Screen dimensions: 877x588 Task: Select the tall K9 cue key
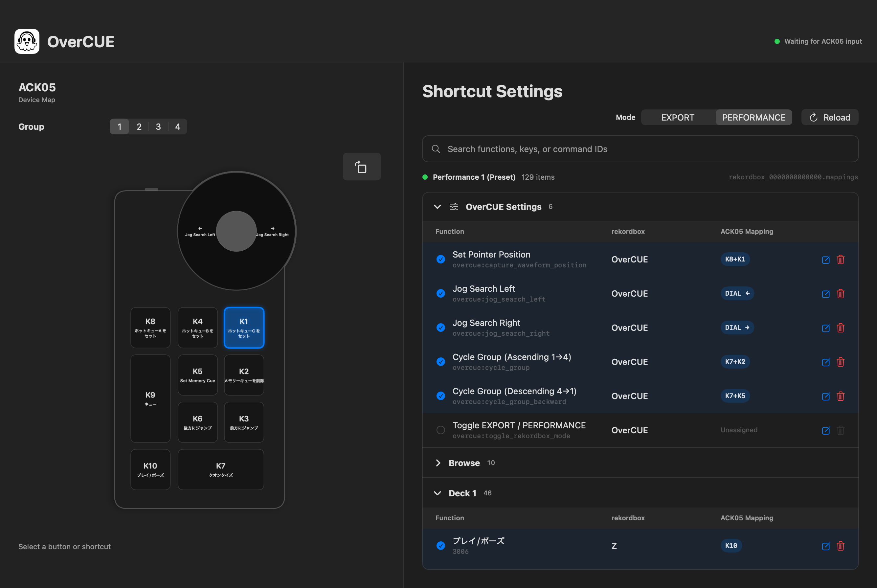(x=150, y=399)
